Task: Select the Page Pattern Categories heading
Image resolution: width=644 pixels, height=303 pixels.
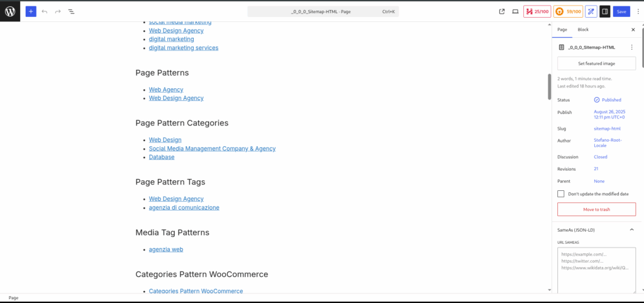Action: pyautogui.click(x=182, y=123)
